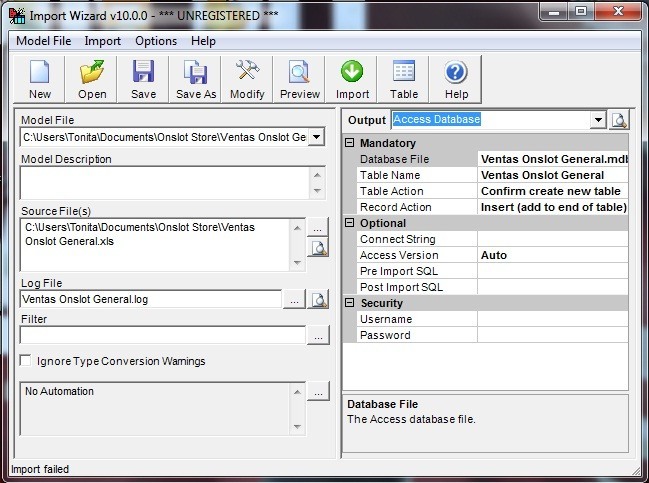The width and height of the screenshot is (649, 483).
Task: Click the Source File(s) list box
Action: (x=155, y=245)
